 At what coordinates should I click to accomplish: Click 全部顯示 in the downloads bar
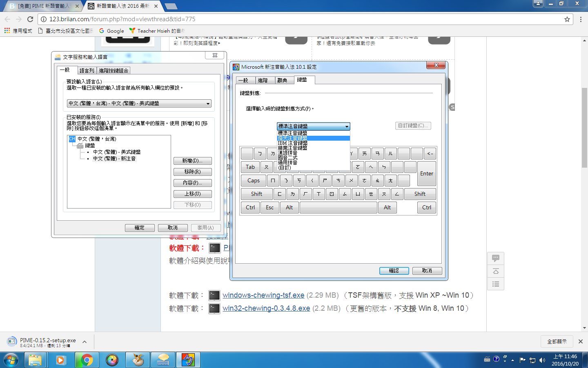(x=557, y=341)
